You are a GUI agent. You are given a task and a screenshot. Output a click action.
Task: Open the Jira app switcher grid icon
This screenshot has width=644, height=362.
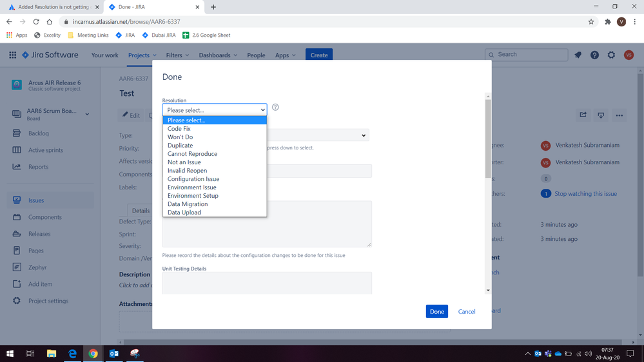[x=13, y=55]
